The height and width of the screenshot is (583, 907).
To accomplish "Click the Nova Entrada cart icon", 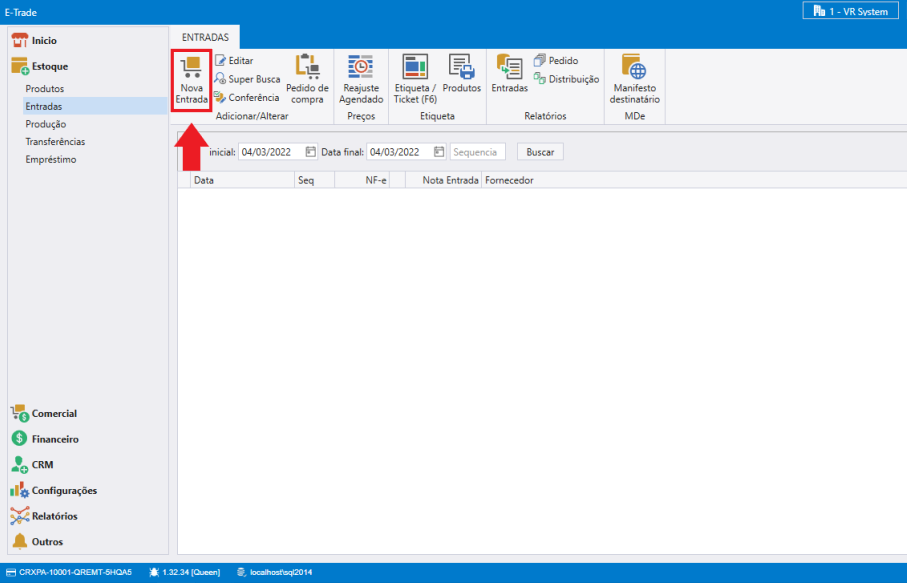I will point(191,67).
